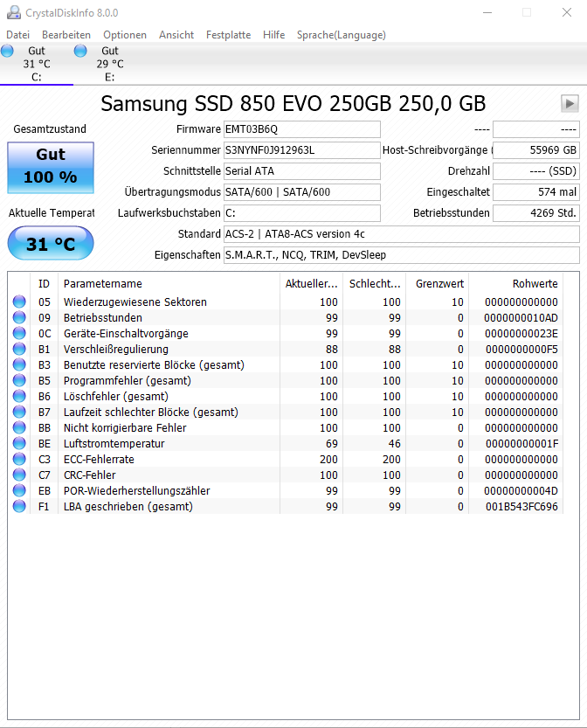Click raw value 00000000004D
The width and height of the screenshot is (587, 728).
click(521, 491)
